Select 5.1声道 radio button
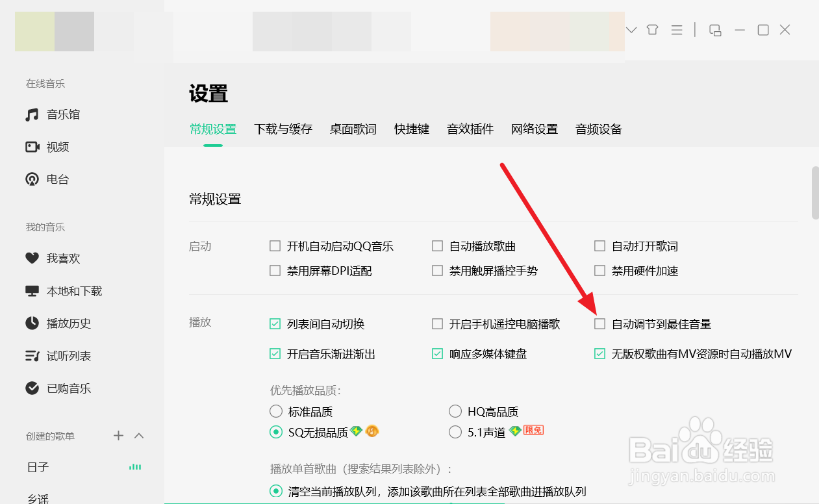The image size is (819, 504). tap(455, 432)
